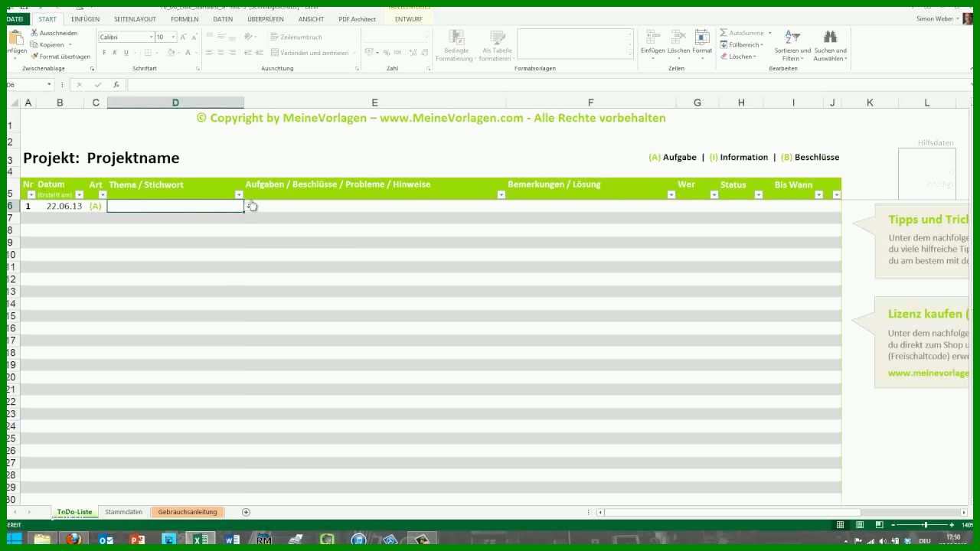Click the AutoSumme sigma icon

[724, 33]
